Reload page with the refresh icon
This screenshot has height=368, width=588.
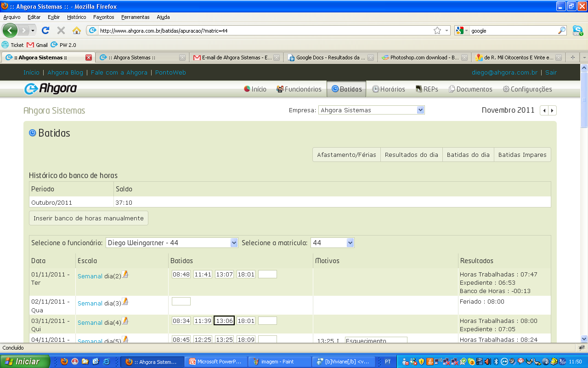coord(45,30)
